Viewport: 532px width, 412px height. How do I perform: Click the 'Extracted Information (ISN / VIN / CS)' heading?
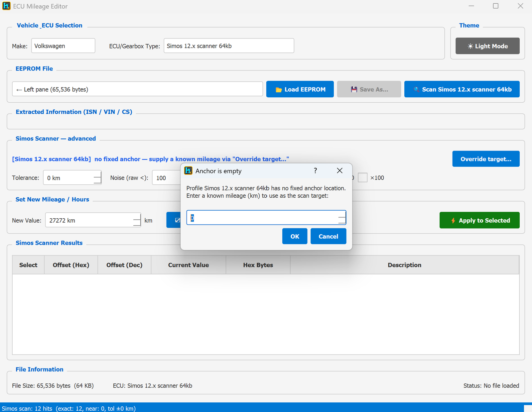(x=74, y=112)
